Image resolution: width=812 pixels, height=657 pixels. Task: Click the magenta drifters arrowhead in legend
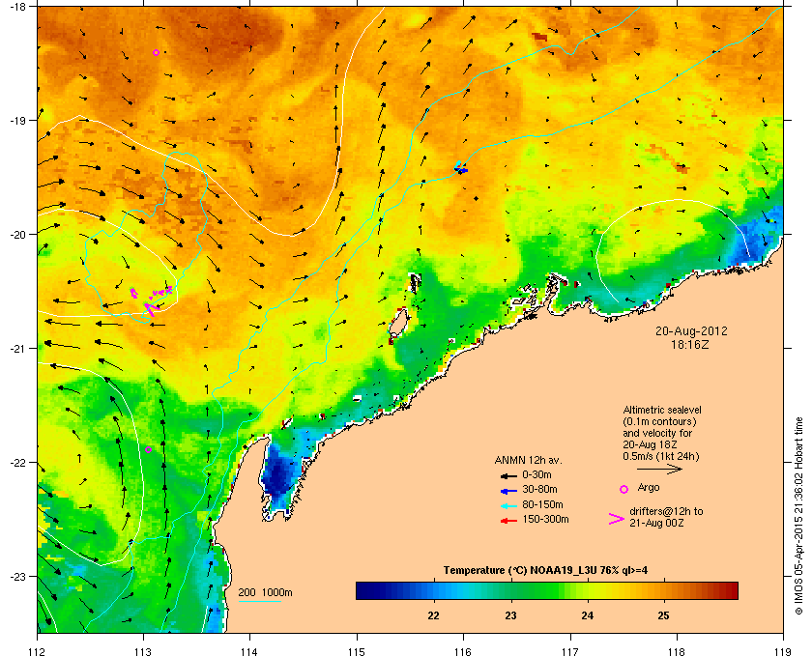pos(617,519)
